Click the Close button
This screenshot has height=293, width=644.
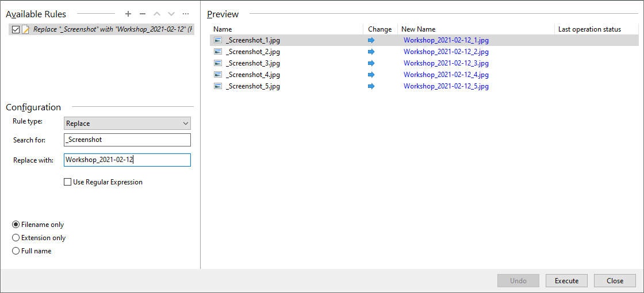[615, 281]
